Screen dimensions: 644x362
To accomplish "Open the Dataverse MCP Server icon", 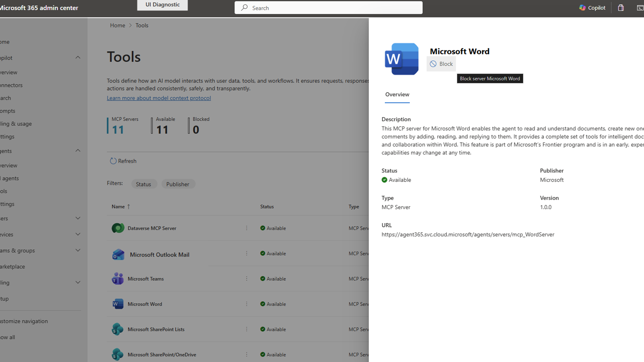I will tap(118, 228).
